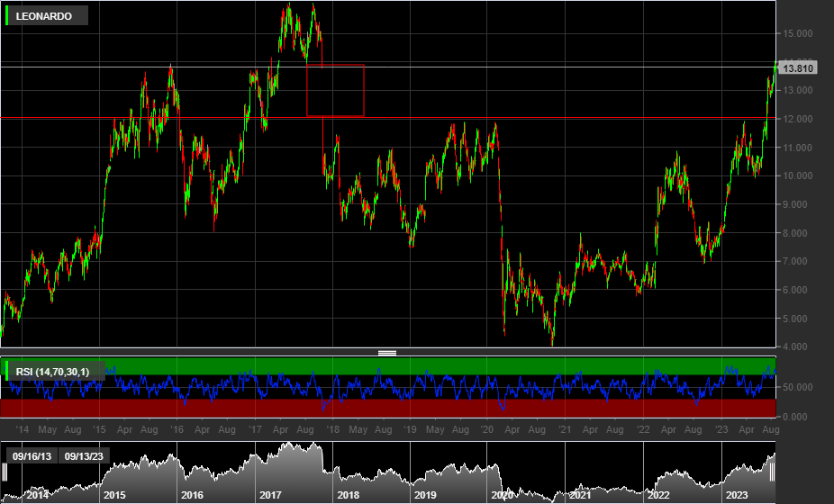The image size is (834, 504).
Task: Click the 13.810 current price tag
Action: pos(798,67)
